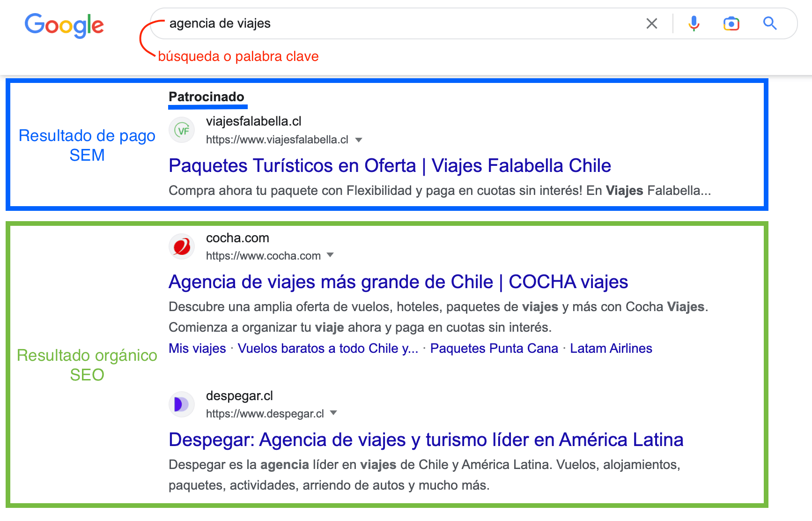Image resolution: width=812 pixels, height=521 pixels.
Task: Open the Latam Airlines sitelink
Action: point(611,349)
